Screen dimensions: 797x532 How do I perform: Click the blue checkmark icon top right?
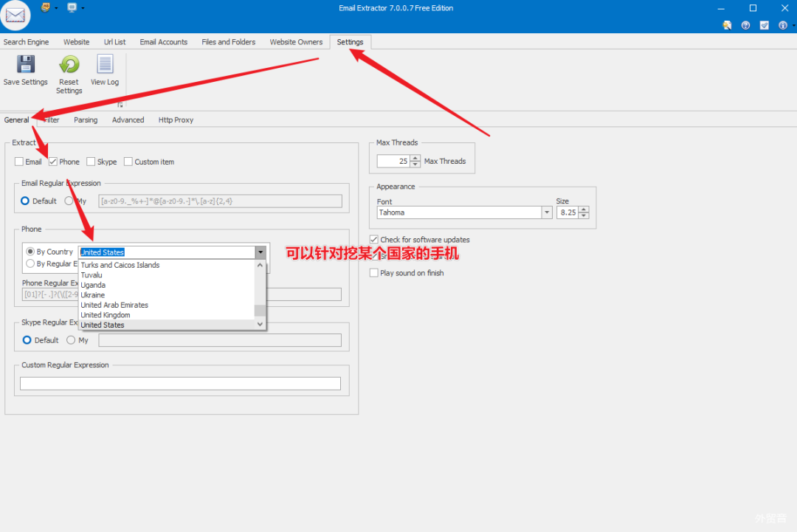coord(764,25)
